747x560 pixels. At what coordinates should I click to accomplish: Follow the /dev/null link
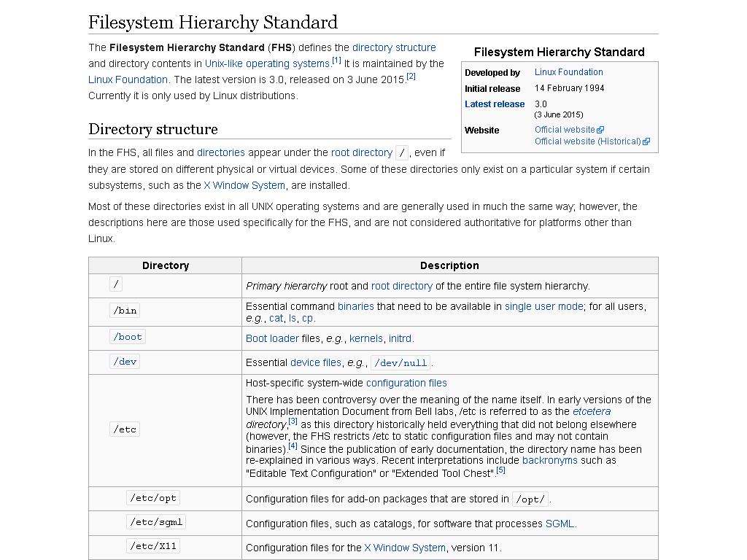point(400,363)
